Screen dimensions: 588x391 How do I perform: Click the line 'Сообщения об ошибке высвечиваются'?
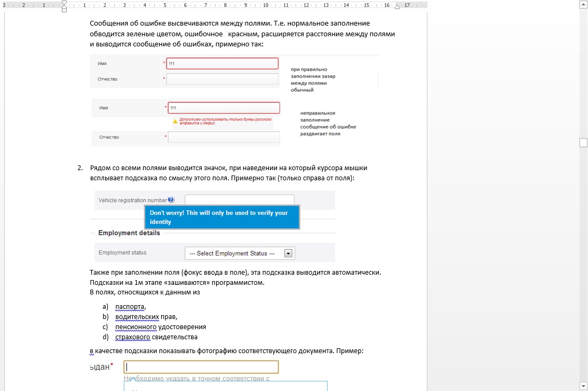pyautogui.click(x=230, y=23)
